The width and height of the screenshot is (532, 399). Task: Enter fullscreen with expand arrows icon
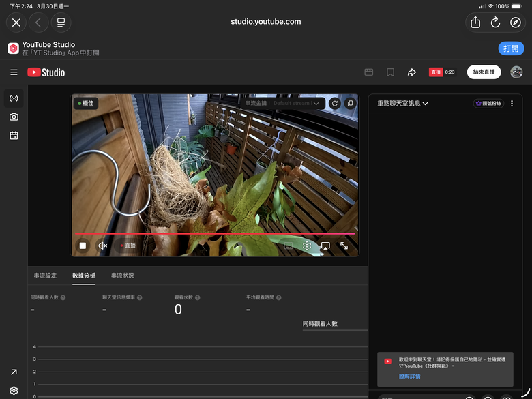[344, 246]
